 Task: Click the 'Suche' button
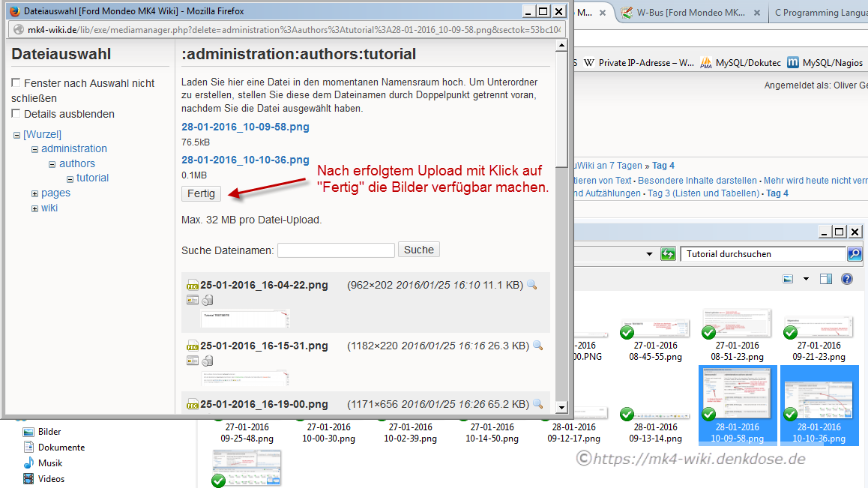pyautogui.click(x=418, y=250)
